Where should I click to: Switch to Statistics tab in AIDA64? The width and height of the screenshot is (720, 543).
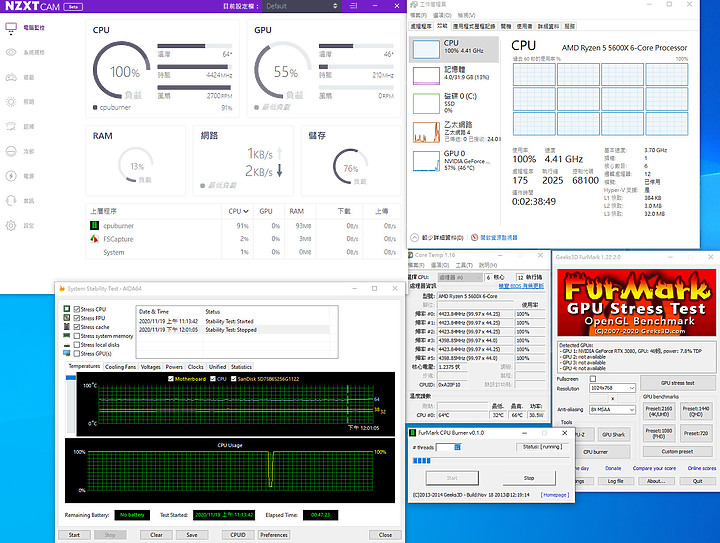pos(242,367)
